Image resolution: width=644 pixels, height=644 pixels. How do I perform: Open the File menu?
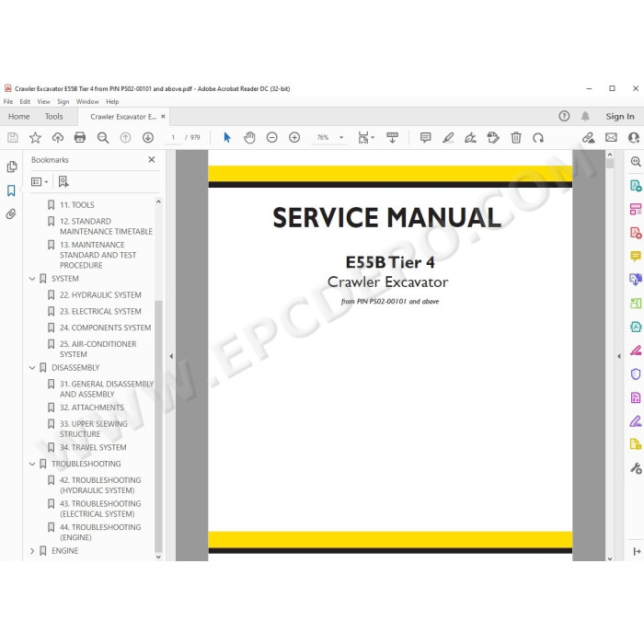[8, 101]
